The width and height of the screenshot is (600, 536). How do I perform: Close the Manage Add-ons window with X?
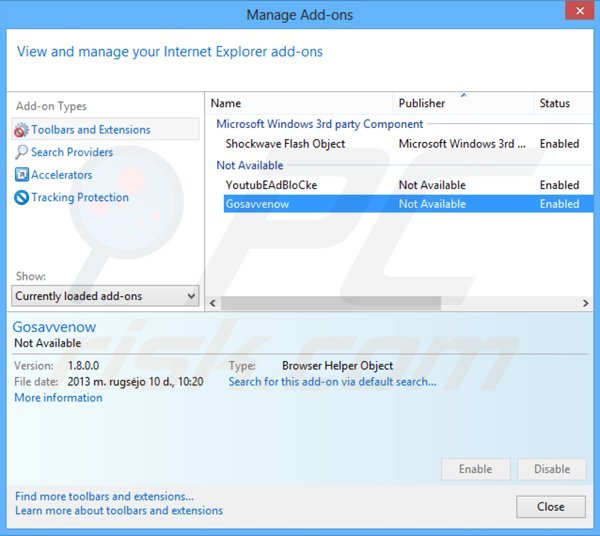point(580,11)
